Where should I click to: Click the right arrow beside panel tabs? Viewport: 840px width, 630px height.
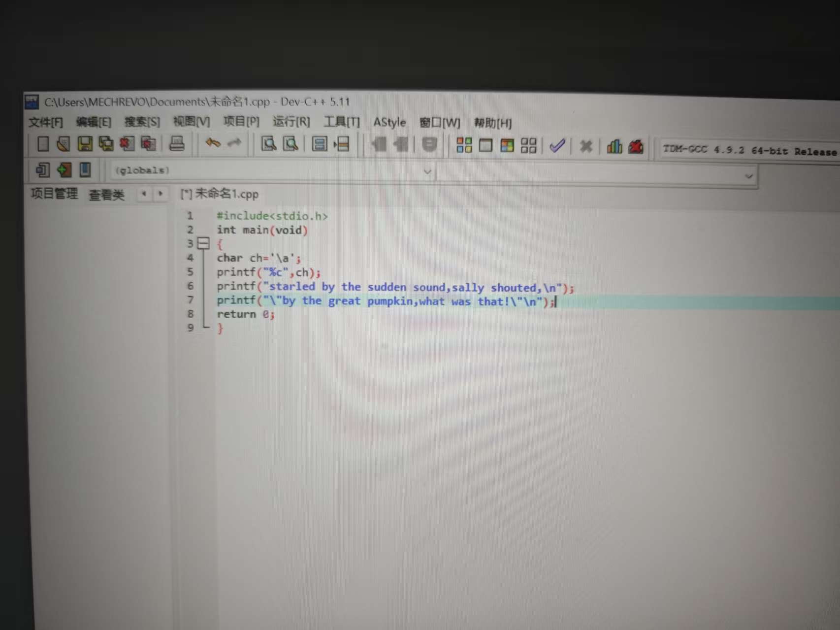(160, 194)
